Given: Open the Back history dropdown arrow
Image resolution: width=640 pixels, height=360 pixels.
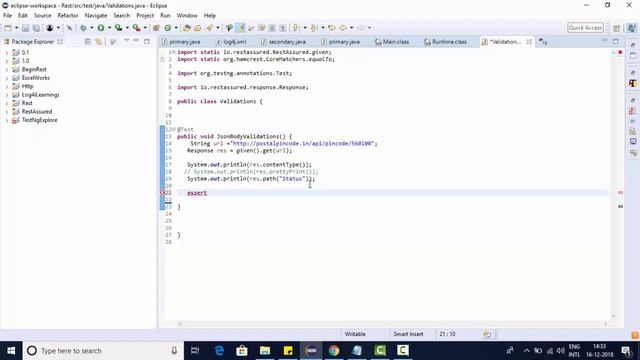Looking at the screenshot, I should point(351,28).
